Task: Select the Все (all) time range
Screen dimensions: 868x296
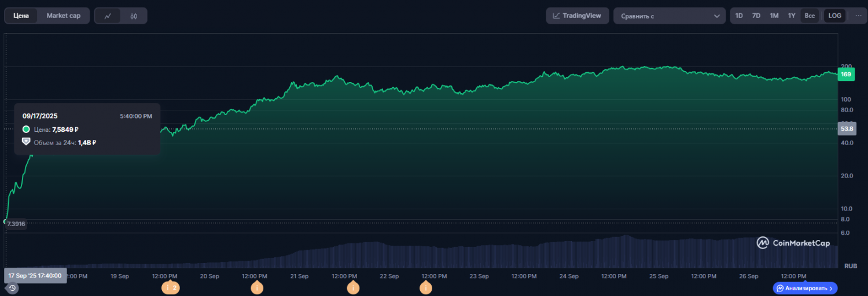Action: [810, 16]
